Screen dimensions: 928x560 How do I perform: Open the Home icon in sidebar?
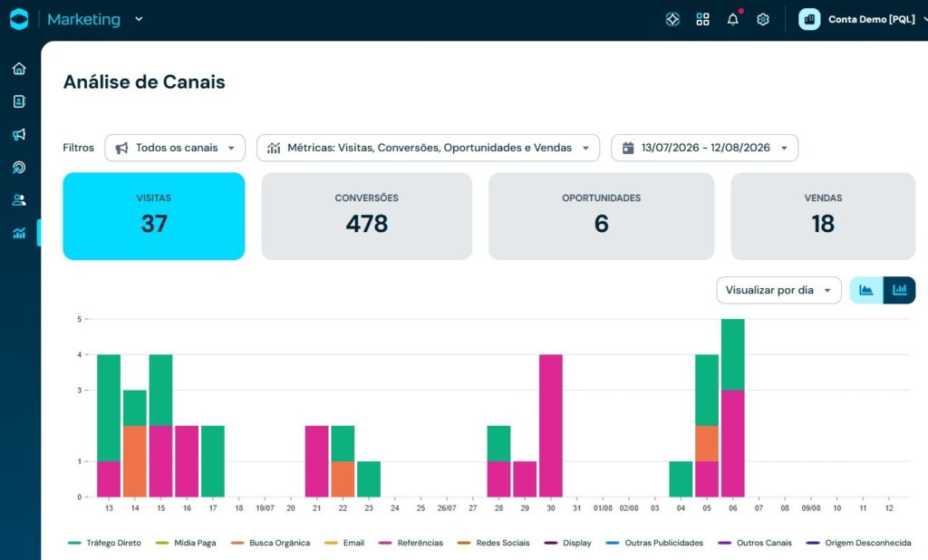click(x=19, y=69)
